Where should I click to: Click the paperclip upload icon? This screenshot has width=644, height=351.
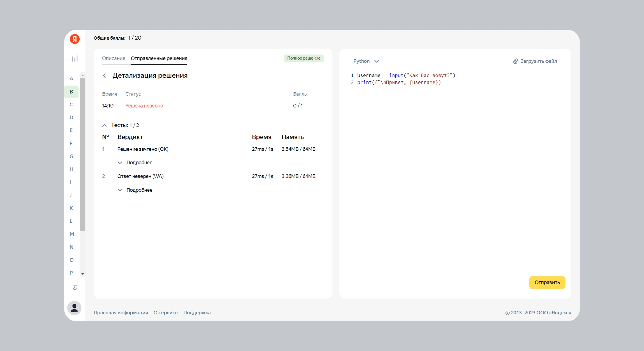pos(515,61)
